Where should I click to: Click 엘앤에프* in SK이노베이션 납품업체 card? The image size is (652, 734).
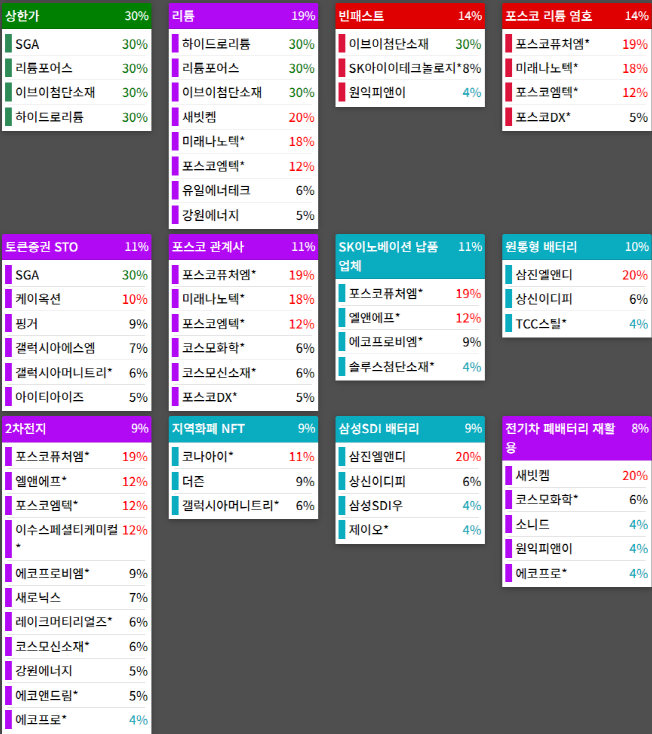click(410, 318)
